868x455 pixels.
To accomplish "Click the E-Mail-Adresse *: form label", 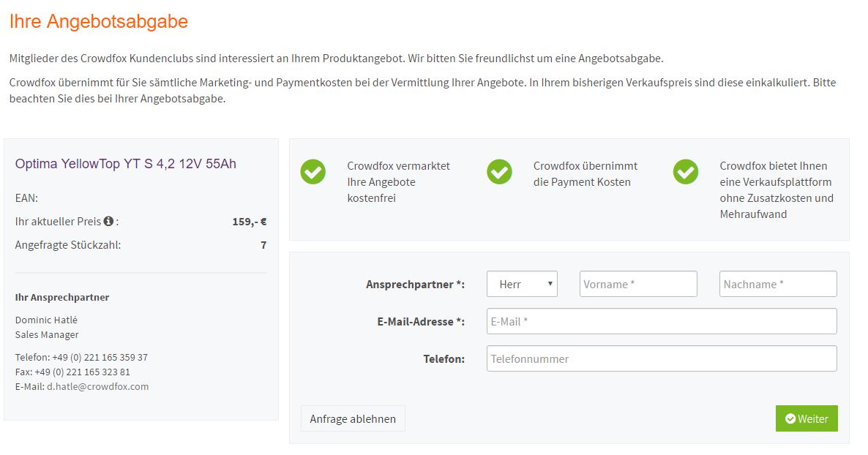I will point(421,321).
